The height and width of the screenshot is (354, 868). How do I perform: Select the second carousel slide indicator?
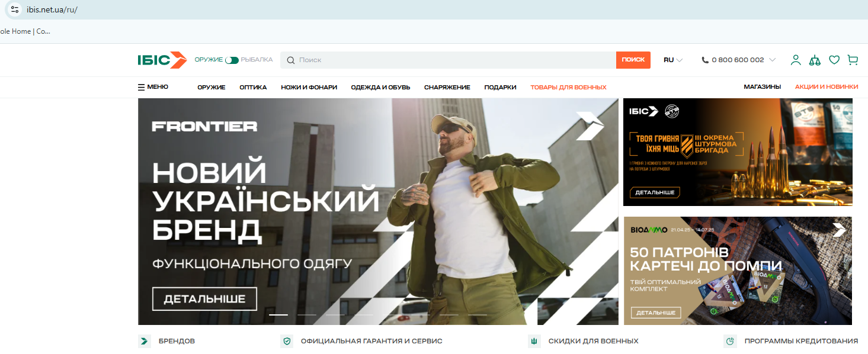(x=307, y=315)
